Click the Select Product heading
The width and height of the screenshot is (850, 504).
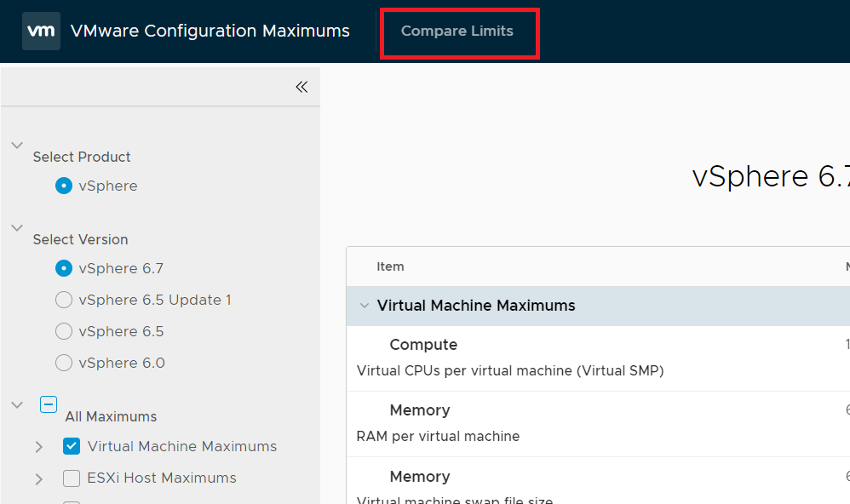pos(81,157)
